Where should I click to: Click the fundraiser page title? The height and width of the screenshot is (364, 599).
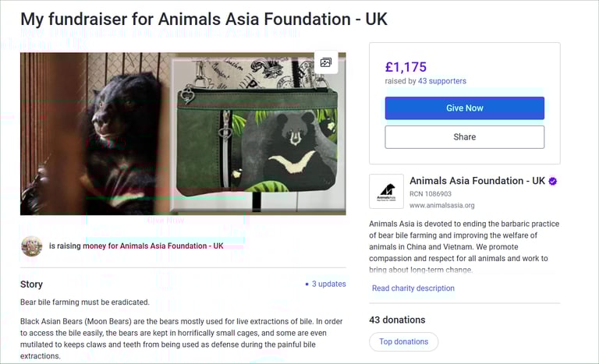[x=204, y=19]
